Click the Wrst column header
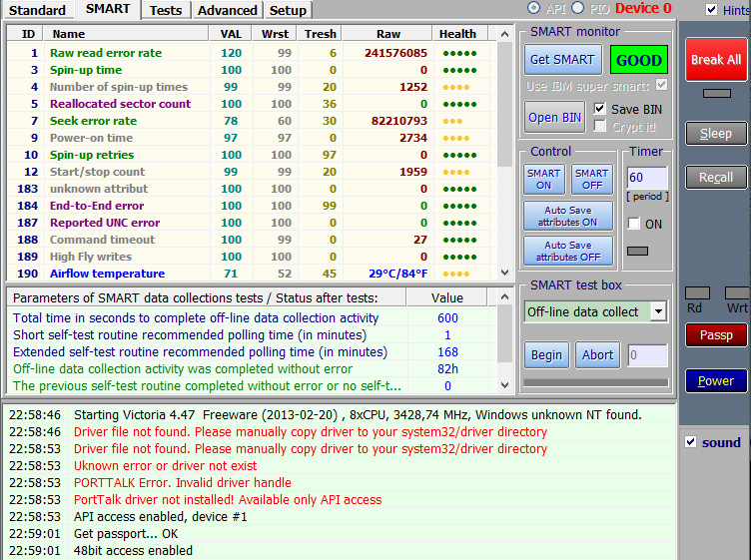This screenshot has height=560, width=751. pyautogui.click(x=275, y=34)
